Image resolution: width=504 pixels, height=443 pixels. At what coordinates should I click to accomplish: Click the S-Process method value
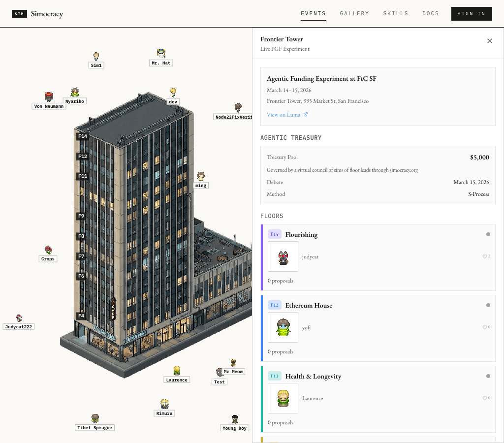pyautogui.click(x=478, y=194)
